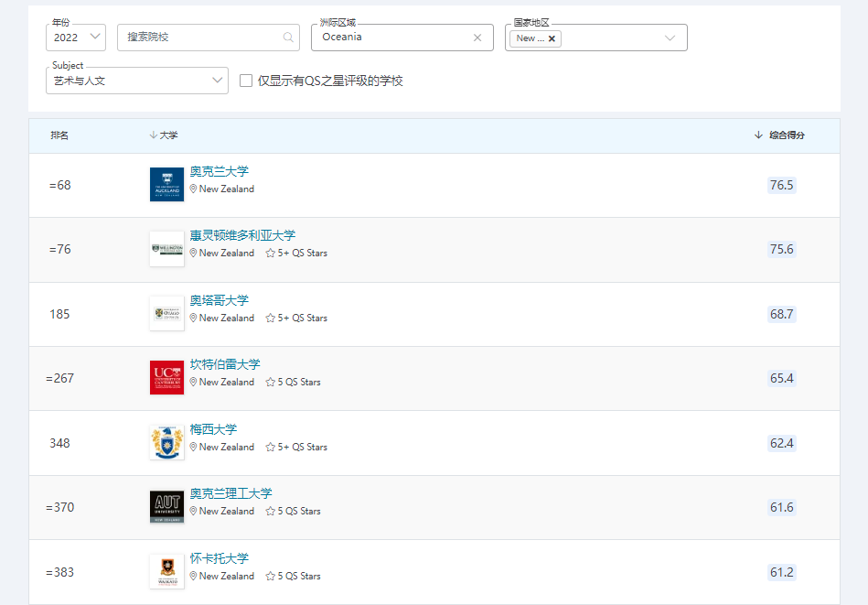Click the 洲际区域 Oceania field

(x=402, y=38)
